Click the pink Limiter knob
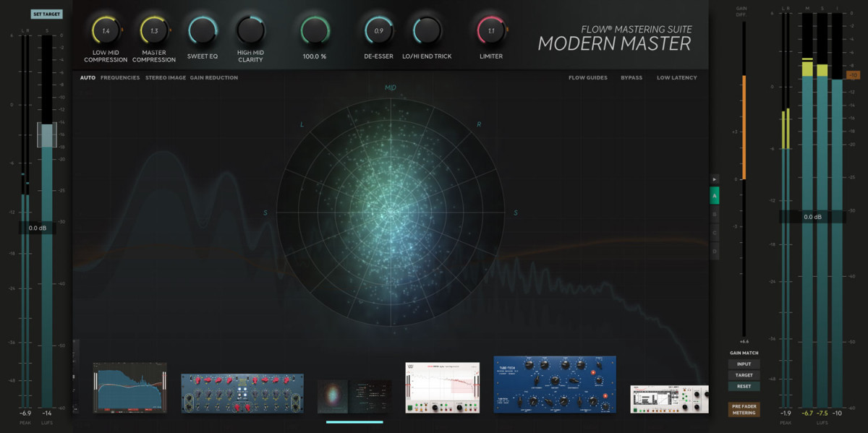 pos(491,30)
